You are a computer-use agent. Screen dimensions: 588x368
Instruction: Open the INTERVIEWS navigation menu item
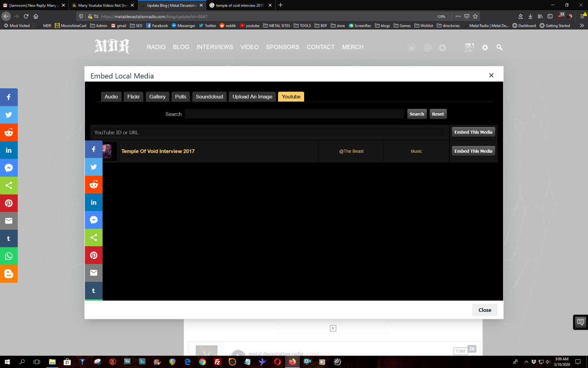point(215,47)
